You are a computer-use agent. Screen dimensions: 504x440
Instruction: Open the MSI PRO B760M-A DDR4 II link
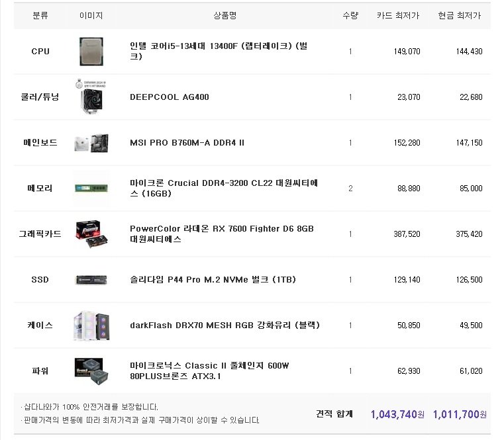click(x=187, y=143)
